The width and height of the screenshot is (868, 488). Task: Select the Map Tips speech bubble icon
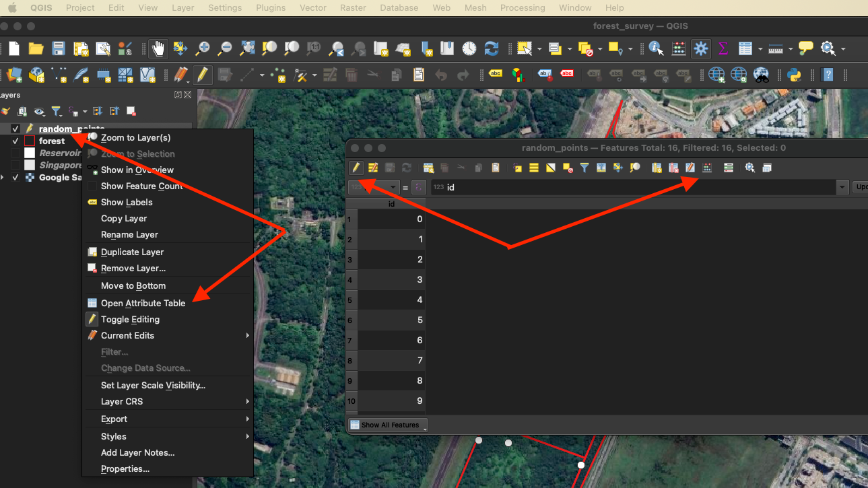click(x=805, y=48)
